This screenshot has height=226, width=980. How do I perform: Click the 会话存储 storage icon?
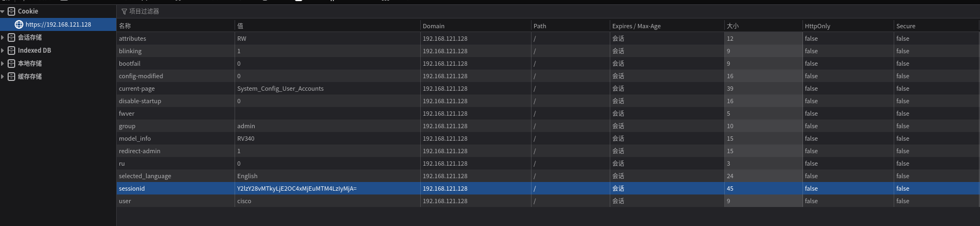click(11, 37)
